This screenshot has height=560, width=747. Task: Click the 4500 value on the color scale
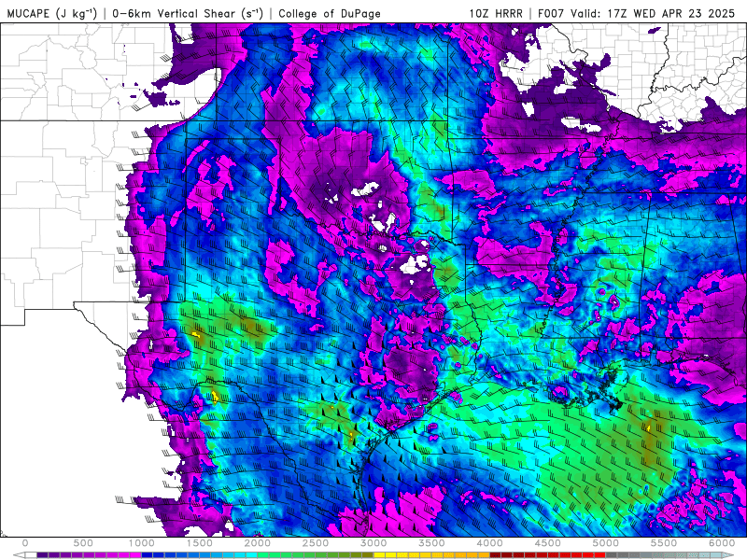pos(548,543)
